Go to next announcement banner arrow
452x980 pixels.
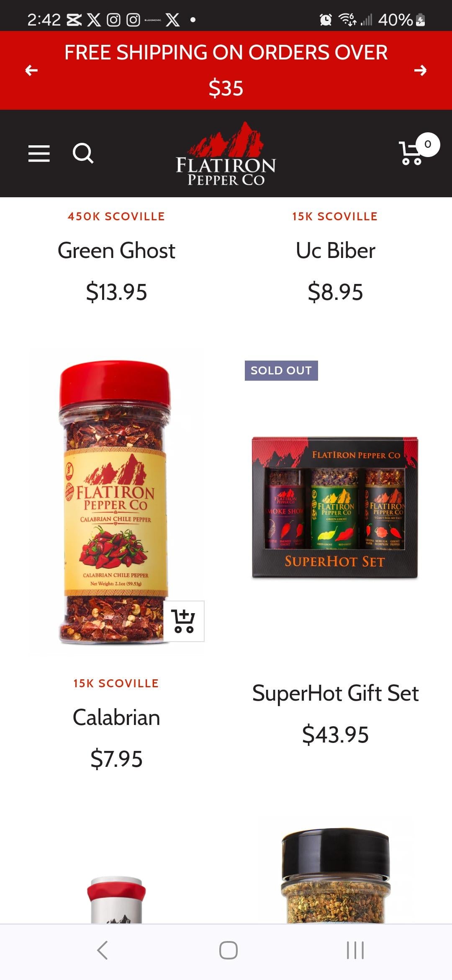click(420, 70)
